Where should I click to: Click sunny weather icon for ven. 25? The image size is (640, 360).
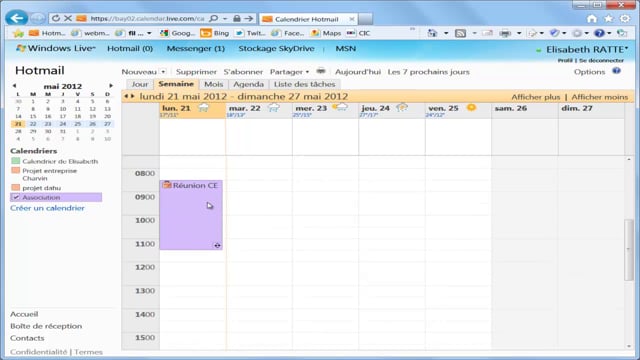coord(471,107)
